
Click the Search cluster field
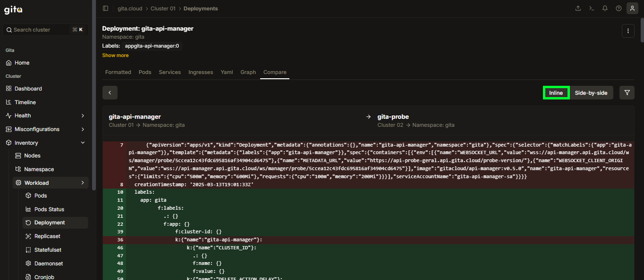(x=46, y=30)
